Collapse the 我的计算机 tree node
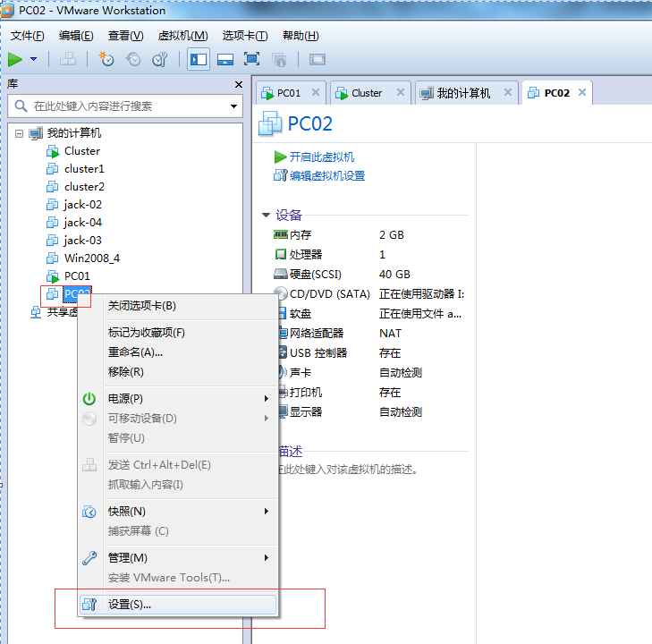 coord(19,133)
